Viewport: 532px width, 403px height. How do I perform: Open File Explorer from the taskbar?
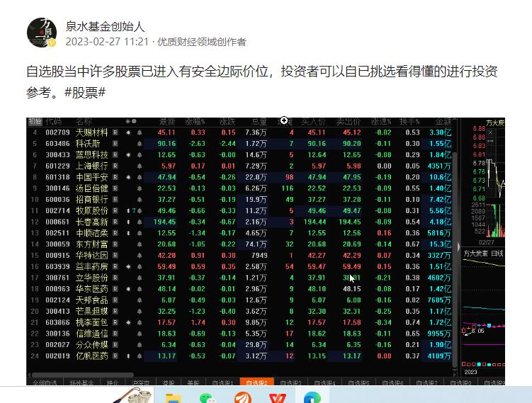pos(174,397)
